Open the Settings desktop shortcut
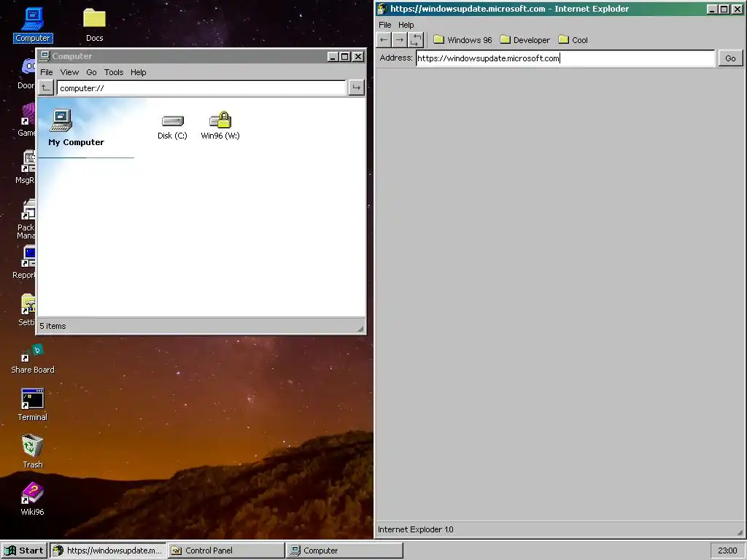747x560 pixels. click(x=27, y=309)
